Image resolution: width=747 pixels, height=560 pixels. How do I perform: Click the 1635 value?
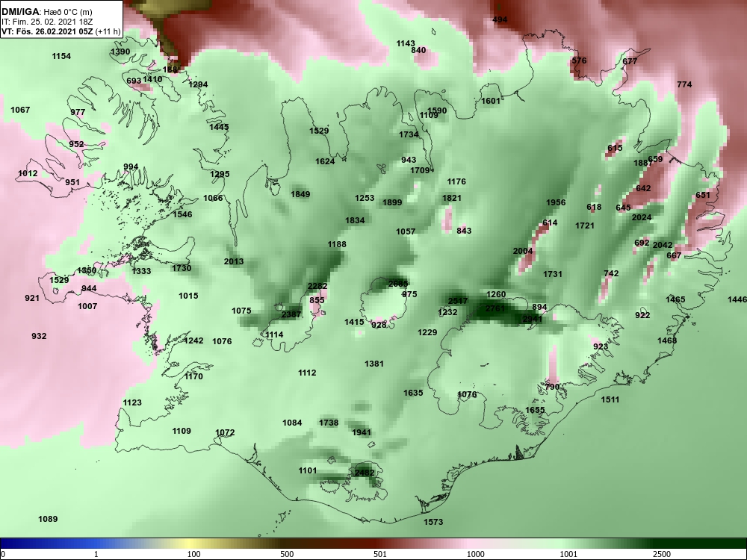click(x=413, y=393)
